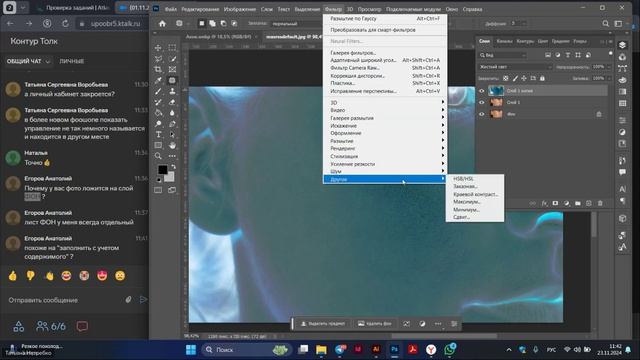The image size is (640, 360).
Task: Toggle pixel layer filter icon
Action: point(548,55)
